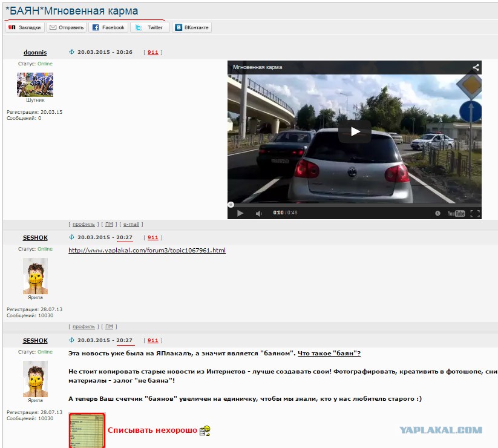This screenshot has height=448, width=498.
Task: Open video on YouTube via logo
Action: [x=456, y=213]
